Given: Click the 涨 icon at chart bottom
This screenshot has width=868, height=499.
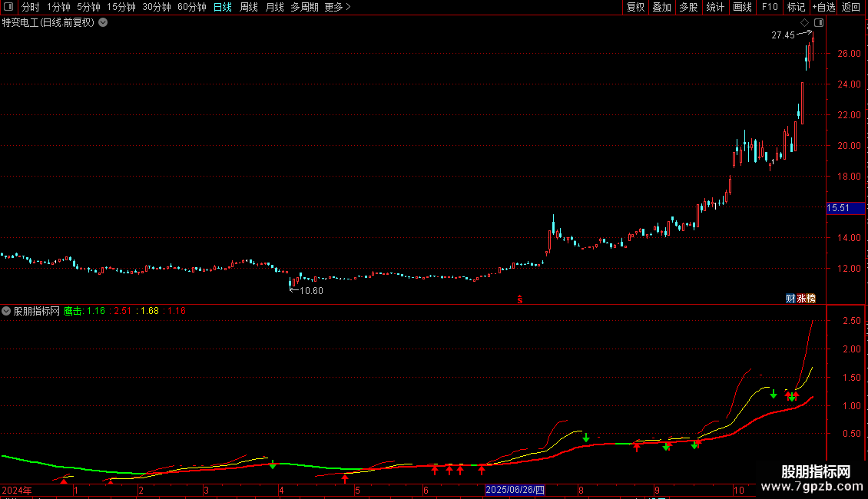Looking at the screenshot, I should tap(801, 299).
